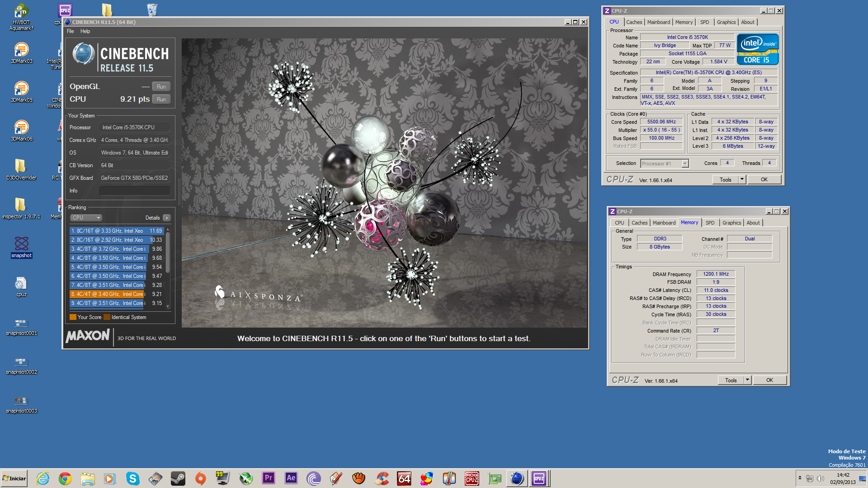The height and width of the screenshot is (488, 868).
Task: Click Tools button in bottom CPU-Z
Action: coord(731,380)
